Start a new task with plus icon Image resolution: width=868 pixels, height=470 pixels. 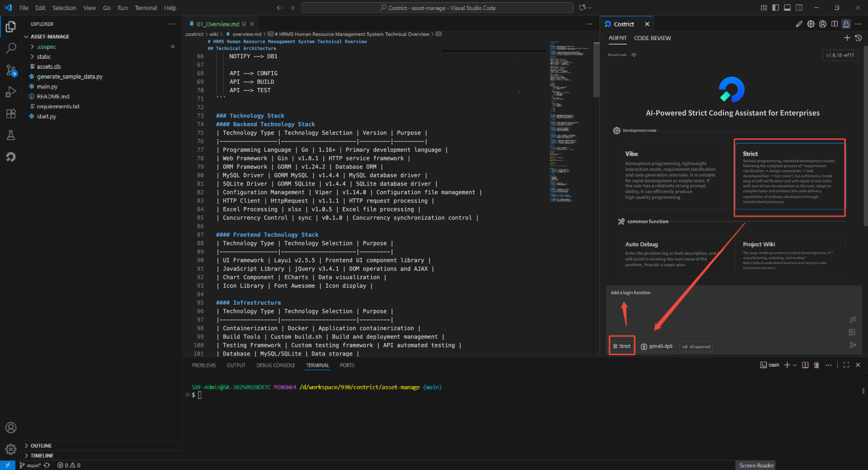click(x=847, y=38)
